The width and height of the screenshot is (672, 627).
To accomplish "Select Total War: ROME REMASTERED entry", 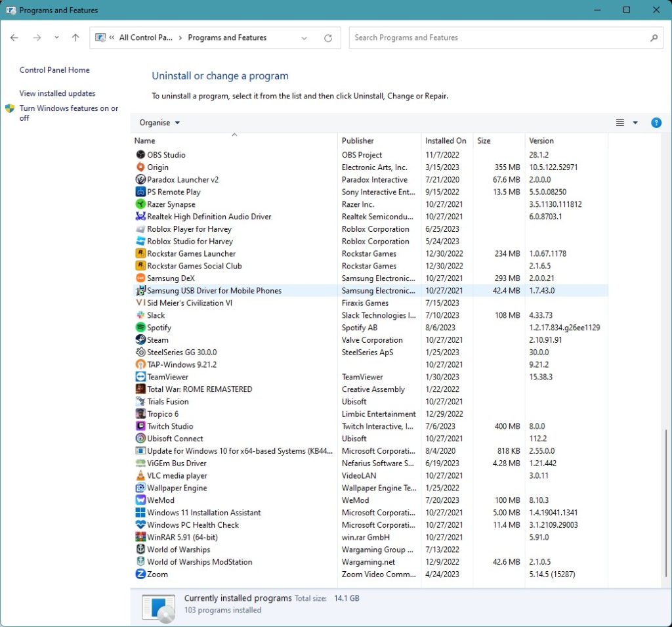I will point(370,389).
